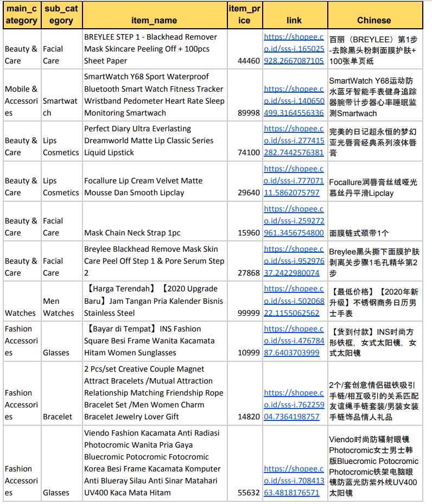Select the Bracelet sub-category cell
This screenshot has width=432, height=504.
tap(61, 393)
